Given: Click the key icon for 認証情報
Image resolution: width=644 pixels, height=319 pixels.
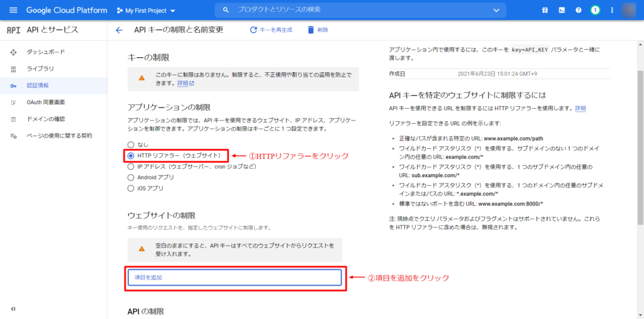Looking at the screenshot, I should [13, 85].
